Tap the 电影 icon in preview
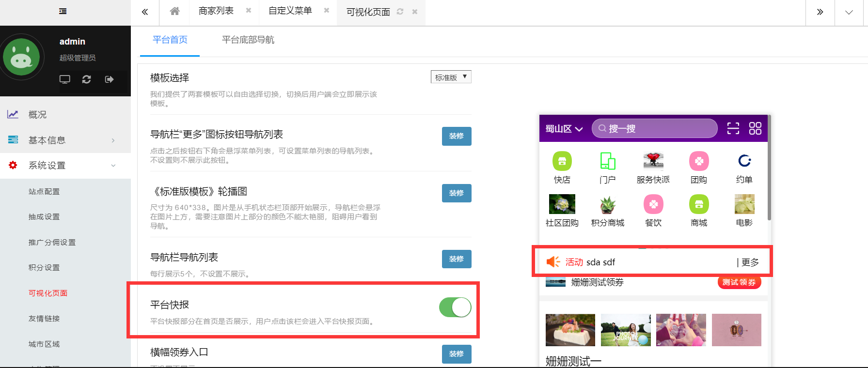The image size is (868, 368). [744, 204]
